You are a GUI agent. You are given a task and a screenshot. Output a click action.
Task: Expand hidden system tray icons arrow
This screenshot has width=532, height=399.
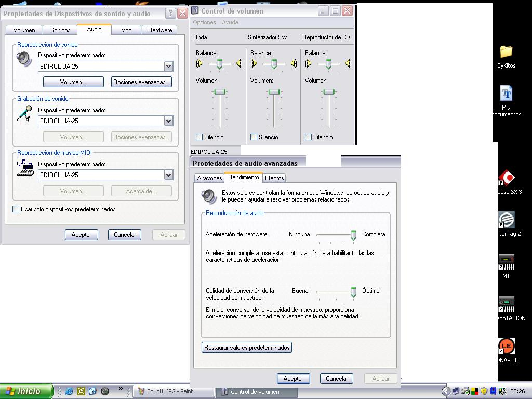pos(446,392)
